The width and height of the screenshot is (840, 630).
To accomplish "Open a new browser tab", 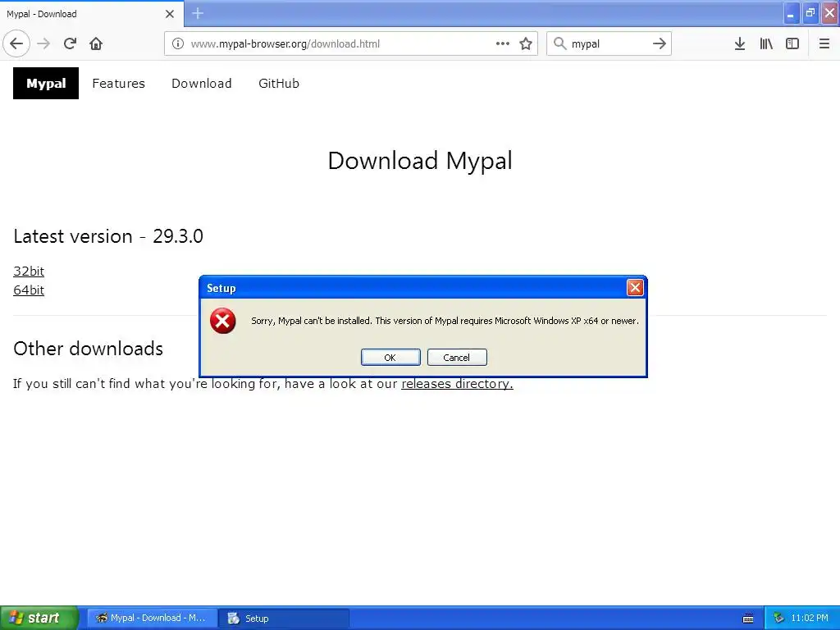I will [x=198, y=13].
